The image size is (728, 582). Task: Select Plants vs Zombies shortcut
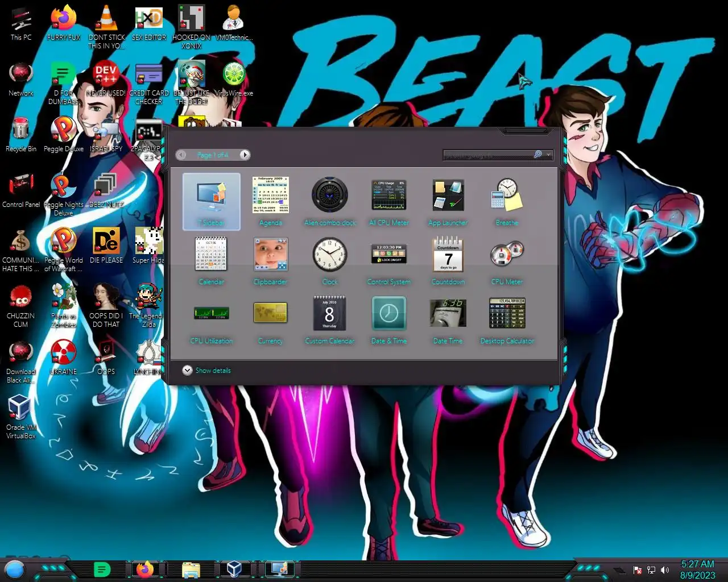click(x=64, y=306)
